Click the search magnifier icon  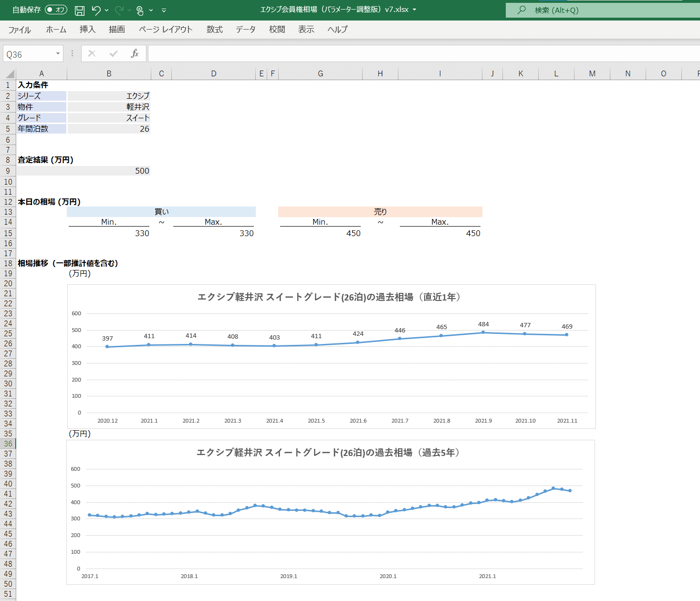point(522,10)
